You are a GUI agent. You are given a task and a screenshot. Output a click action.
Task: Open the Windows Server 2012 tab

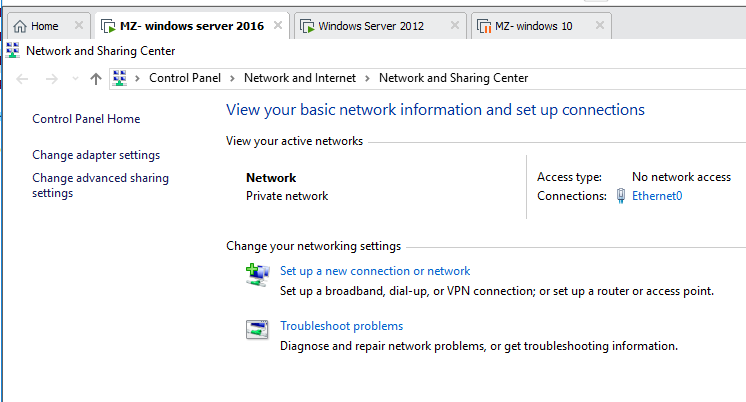[380, 26]
